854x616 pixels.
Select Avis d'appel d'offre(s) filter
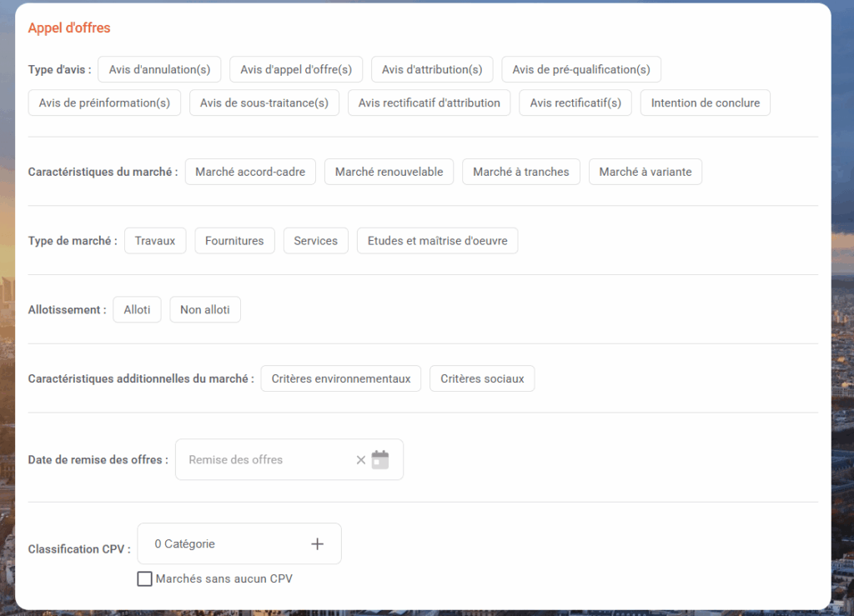click(296, 69)
